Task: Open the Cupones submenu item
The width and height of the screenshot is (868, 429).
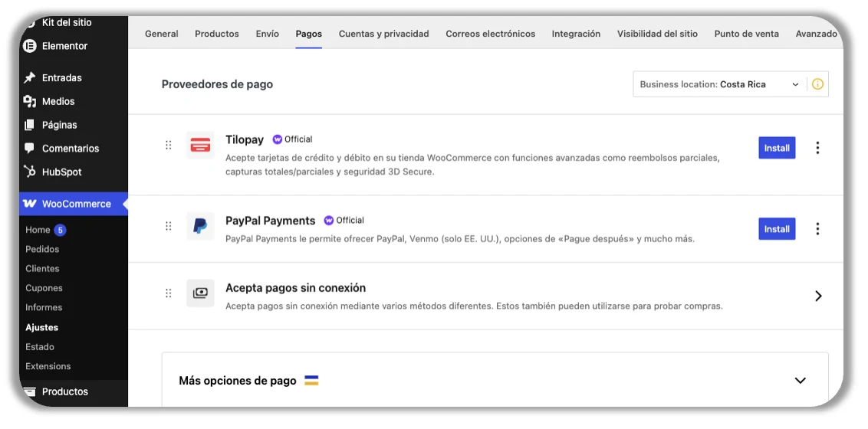Action: point(44,288)
